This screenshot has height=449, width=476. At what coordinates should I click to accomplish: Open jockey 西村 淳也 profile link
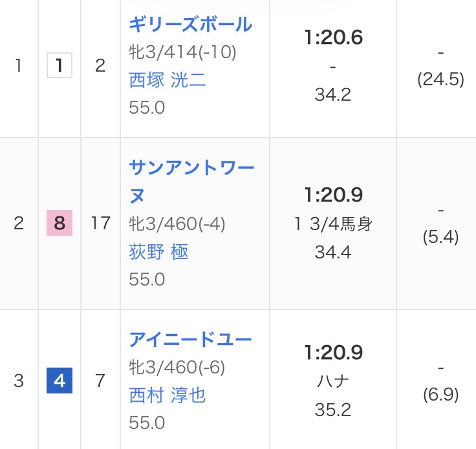168,395
